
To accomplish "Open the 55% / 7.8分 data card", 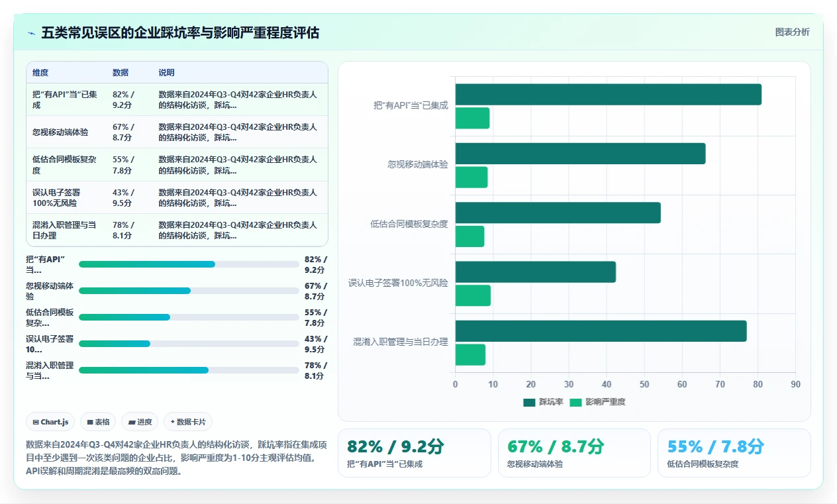I will point(734,453).
